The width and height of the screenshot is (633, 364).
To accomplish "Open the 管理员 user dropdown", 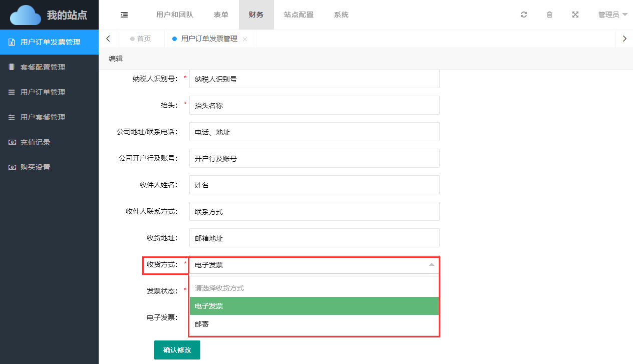I will (612, 15).
